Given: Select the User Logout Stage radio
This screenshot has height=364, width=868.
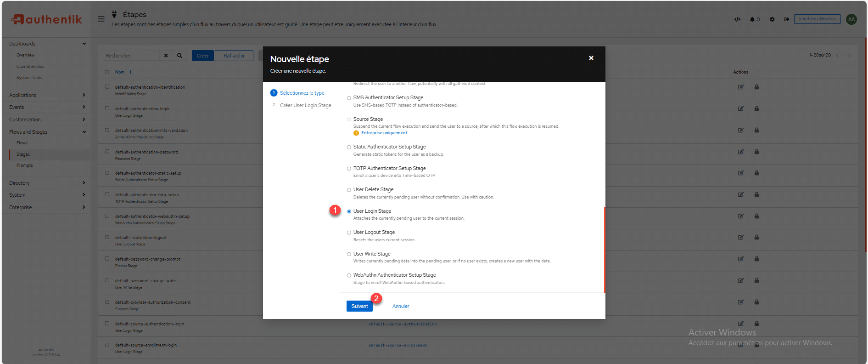Looking at the screenshot, I should point(349,233).
